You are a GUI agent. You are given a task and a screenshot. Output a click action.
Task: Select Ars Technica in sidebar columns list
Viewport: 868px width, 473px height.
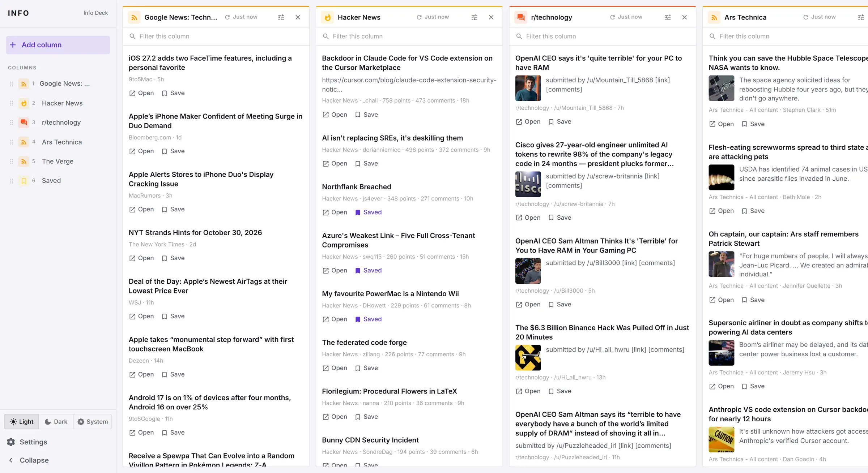coord(58,142)
